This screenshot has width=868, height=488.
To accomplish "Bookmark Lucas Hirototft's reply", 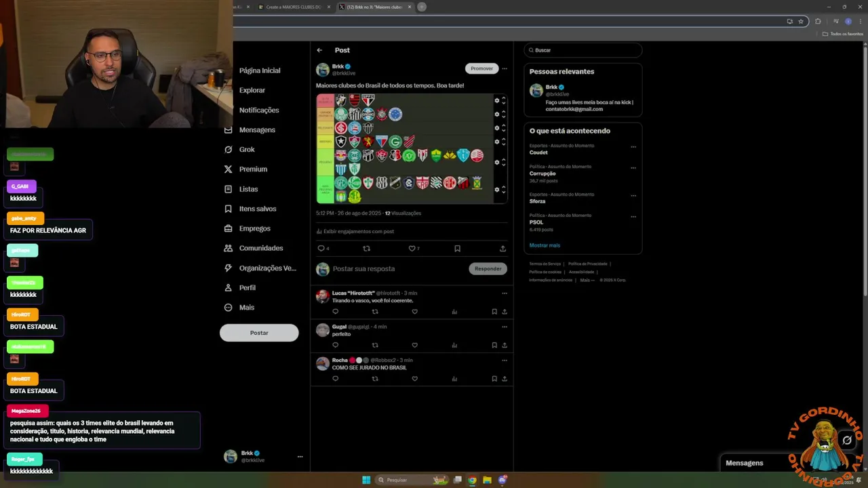I will tap(494, 312).
